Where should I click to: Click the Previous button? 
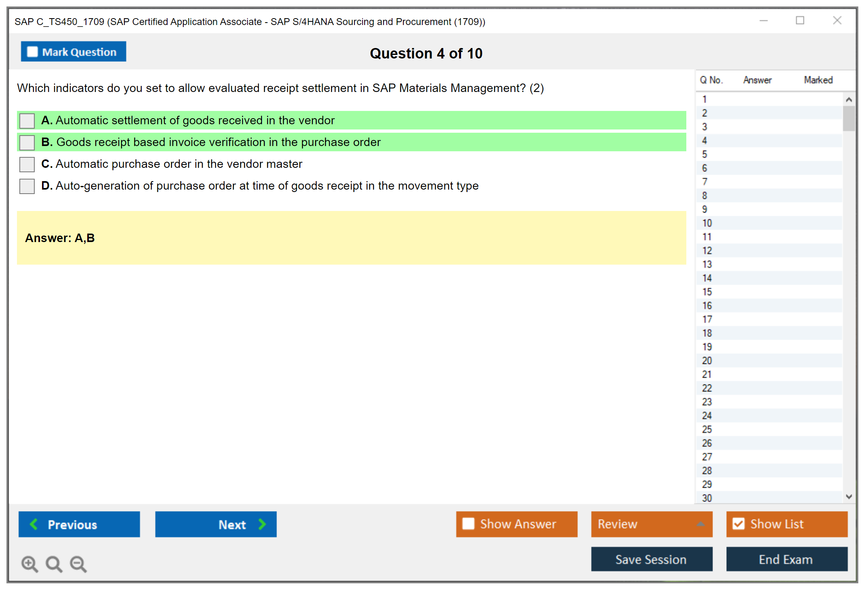(x=79, y=524)
